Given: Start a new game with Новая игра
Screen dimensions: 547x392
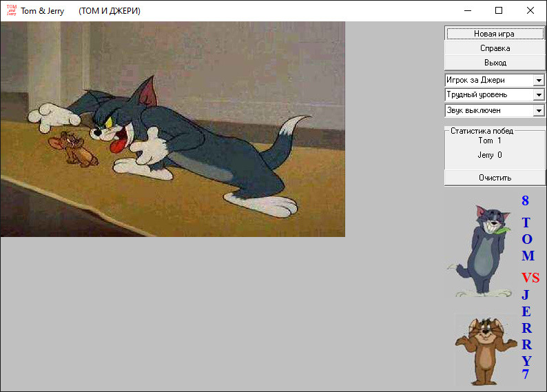Looking at the screenshot, I should pyautogui.click(x=495, y=34).
